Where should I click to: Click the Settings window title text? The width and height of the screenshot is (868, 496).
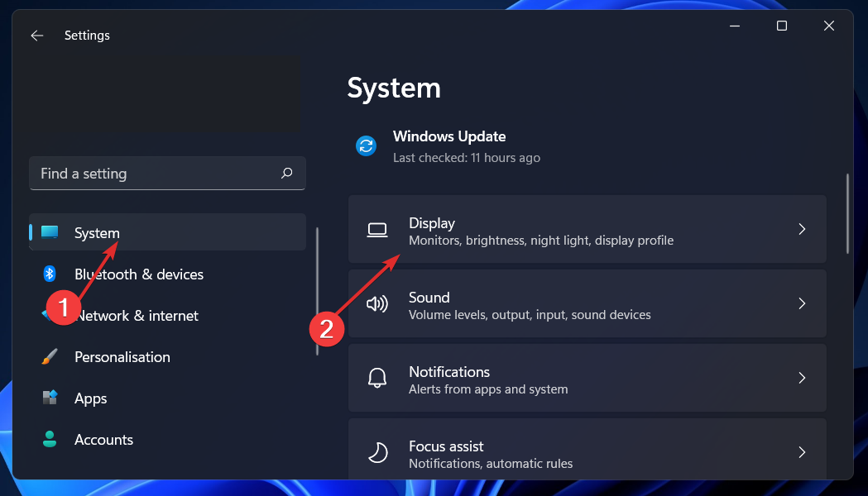pyautogui.click(x=87, y=36)
